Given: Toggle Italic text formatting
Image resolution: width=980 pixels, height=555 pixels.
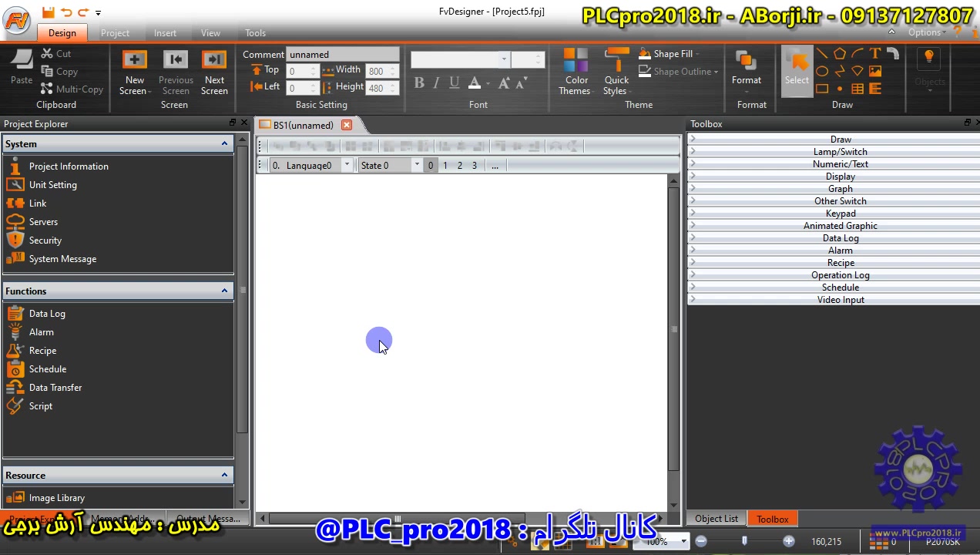Looking at the screenshot, I should [x=436, y=83].
